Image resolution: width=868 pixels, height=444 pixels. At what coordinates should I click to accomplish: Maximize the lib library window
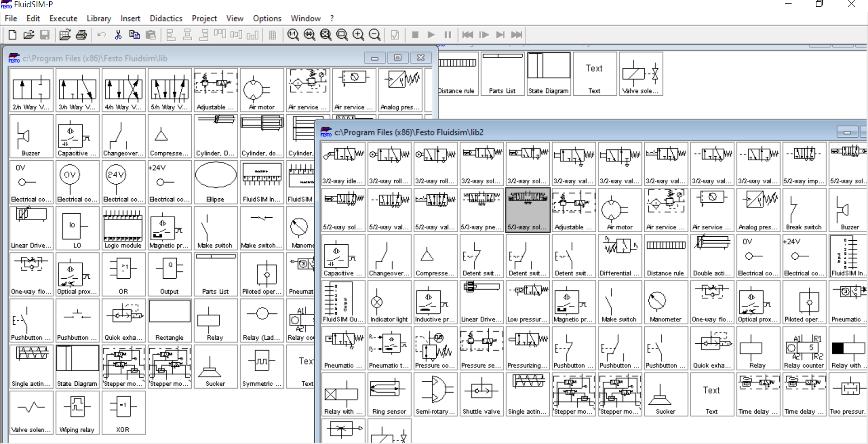point(398,58)
